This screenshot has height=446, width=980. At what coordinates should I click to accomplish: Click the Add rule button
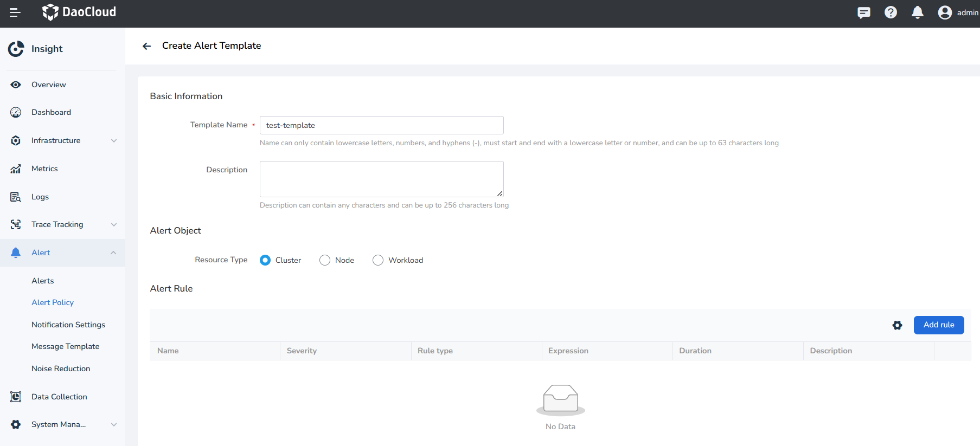click(938, 325)
